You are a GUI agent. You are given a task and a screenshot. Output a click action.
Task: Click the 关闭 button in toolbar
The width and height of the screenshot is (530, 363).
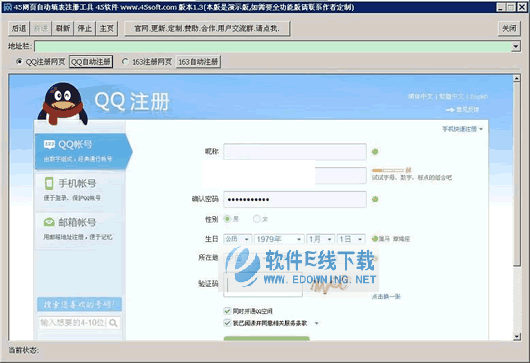[x=509, y=28]
